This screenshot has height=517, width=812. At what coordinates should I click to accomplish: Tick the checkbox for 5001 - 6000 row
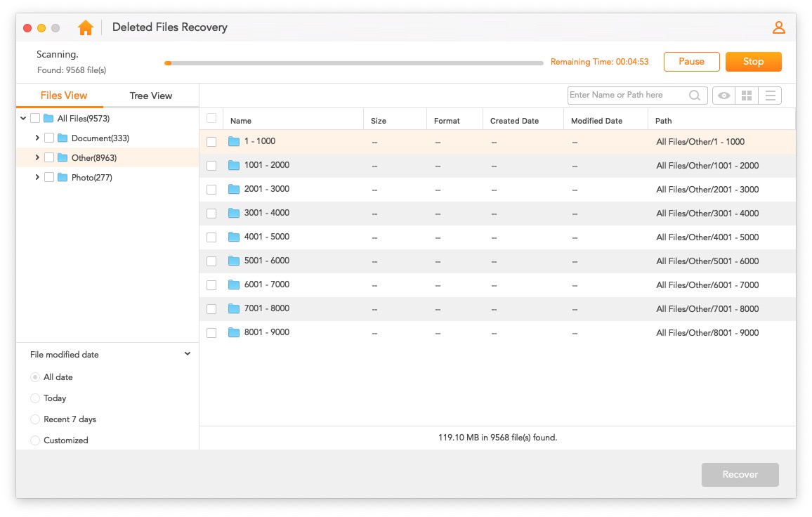click(x=211, y=261)
